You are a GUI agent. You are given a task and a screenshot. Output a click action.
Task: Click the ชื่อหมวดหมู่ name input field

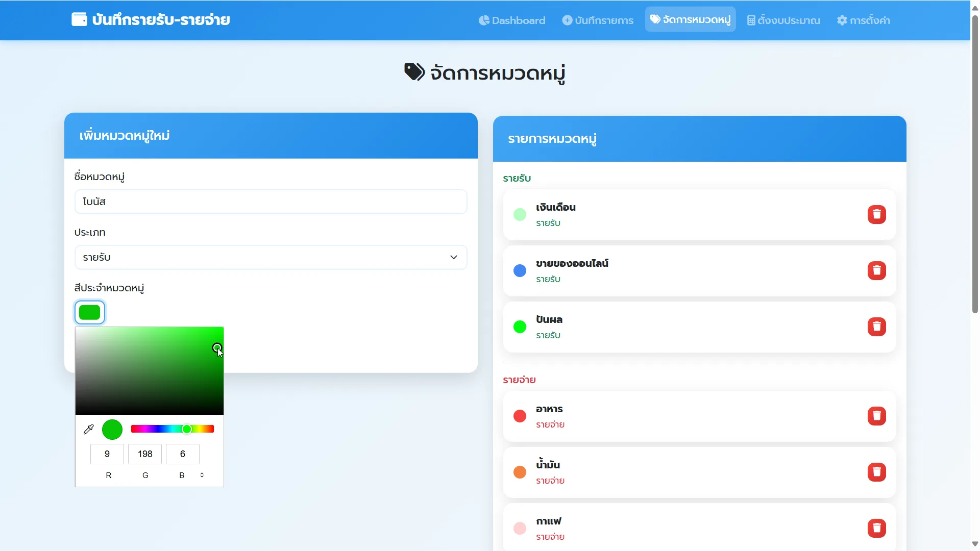[271, 202]
